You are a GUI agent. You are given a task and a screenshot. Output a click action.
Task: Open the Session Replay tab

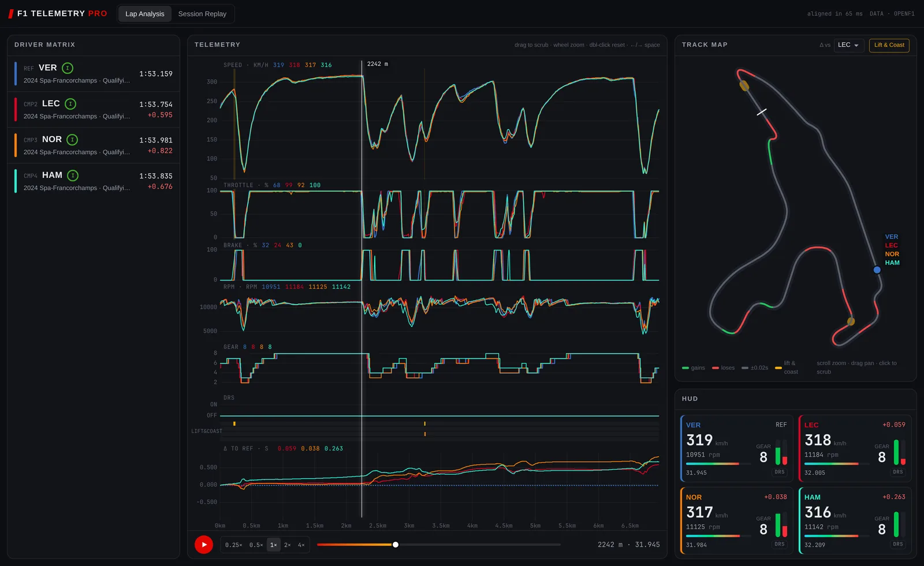[202, 14]
